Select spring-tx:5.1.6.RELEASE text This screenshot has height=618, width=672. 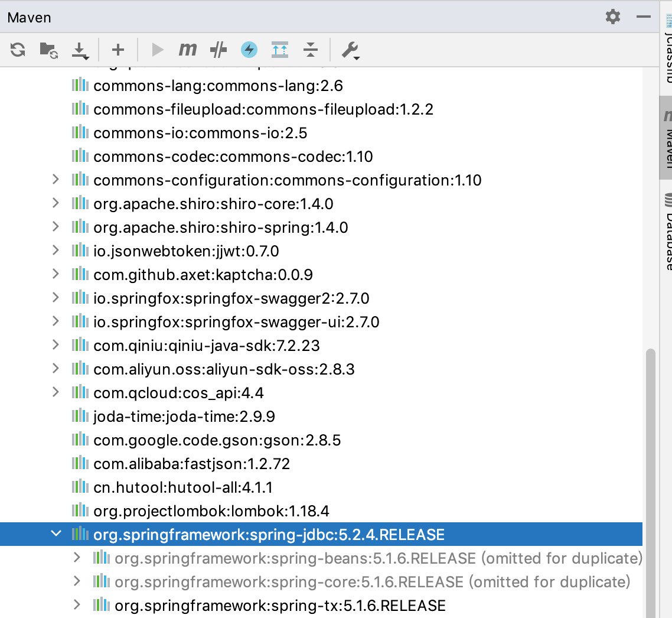coord(280,606)
